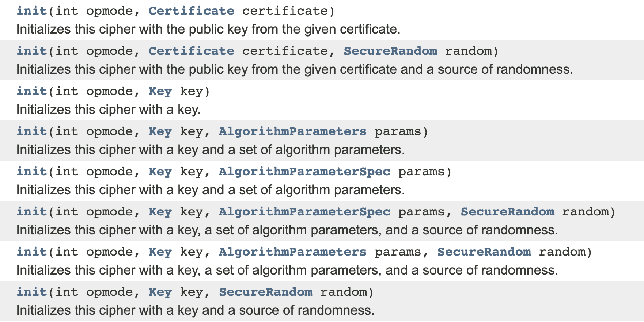Click AlgorithmParameterSpec type in the three-argument init
Image resolution: width=644 pixels, height=322 pixels.
[x=304, y=172]
